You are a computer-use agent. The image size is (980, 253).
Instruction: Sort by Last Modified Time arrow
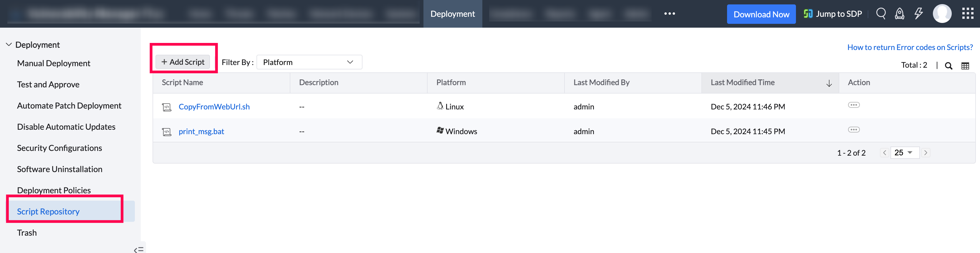click(829, 83)
